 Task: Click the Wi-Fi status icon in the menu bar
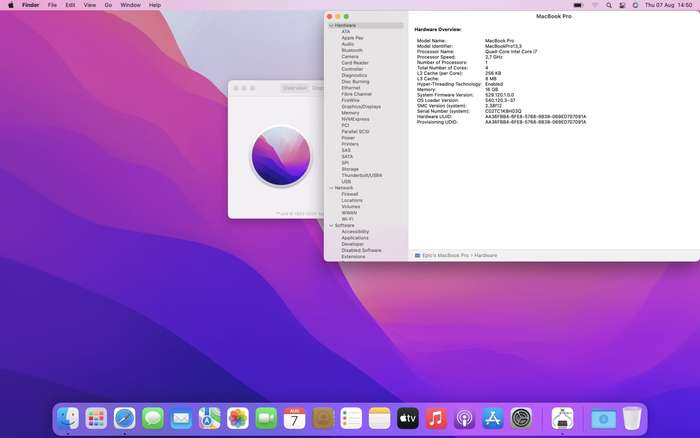[x=595, y=5]
